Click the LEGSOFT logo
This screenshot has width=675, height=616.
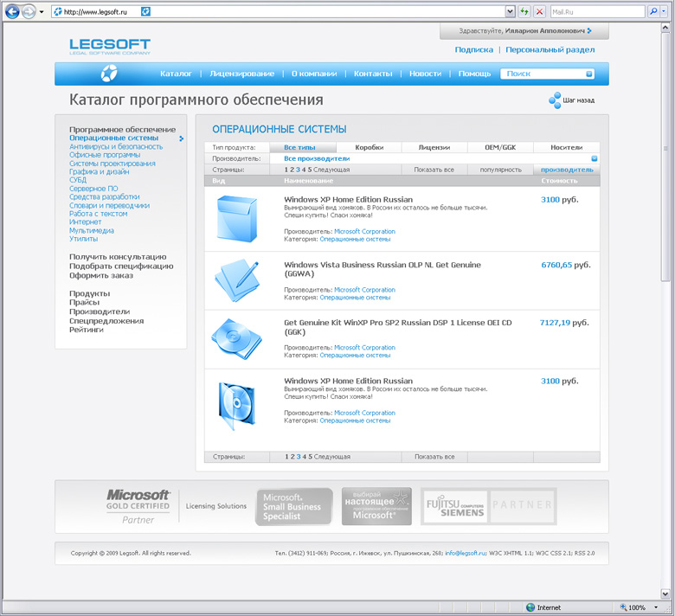[110, 47]
